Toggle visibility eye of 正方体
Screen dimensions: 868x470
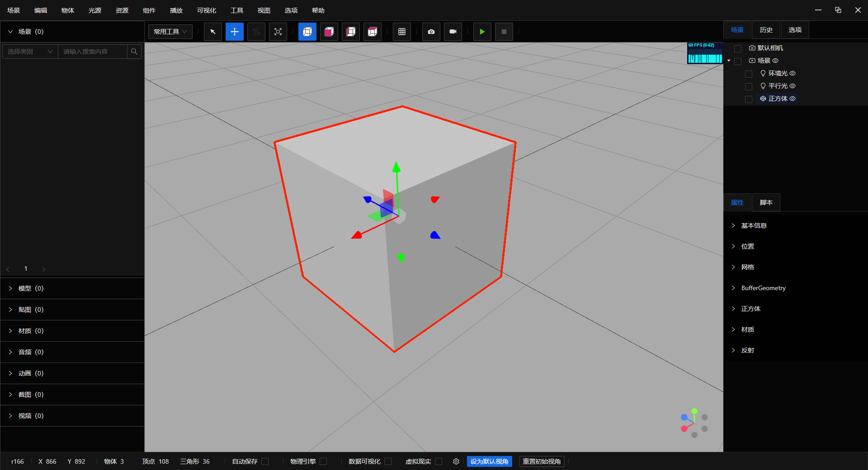(793, 99)
